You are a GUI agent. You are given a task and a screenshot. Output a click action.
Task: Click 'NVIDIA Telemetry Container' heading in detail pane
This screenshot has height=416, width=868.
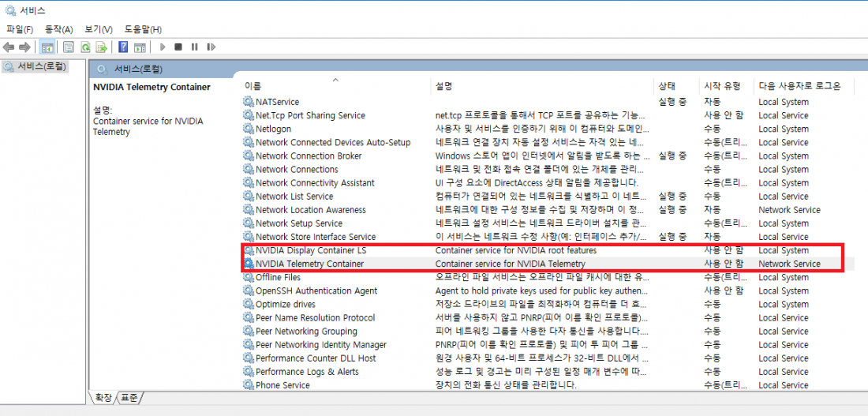click(152, 87)
